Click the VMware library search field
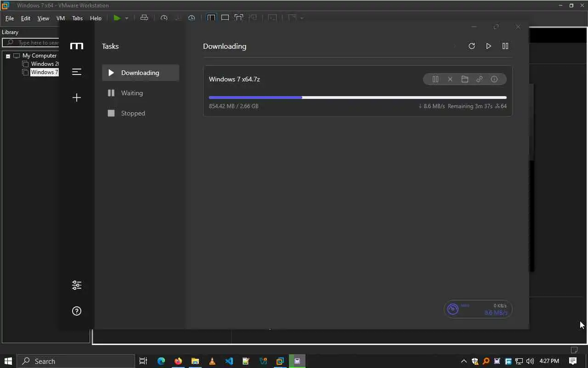The height and width of the screenshot is (368, 588). [x=31, y=42]
